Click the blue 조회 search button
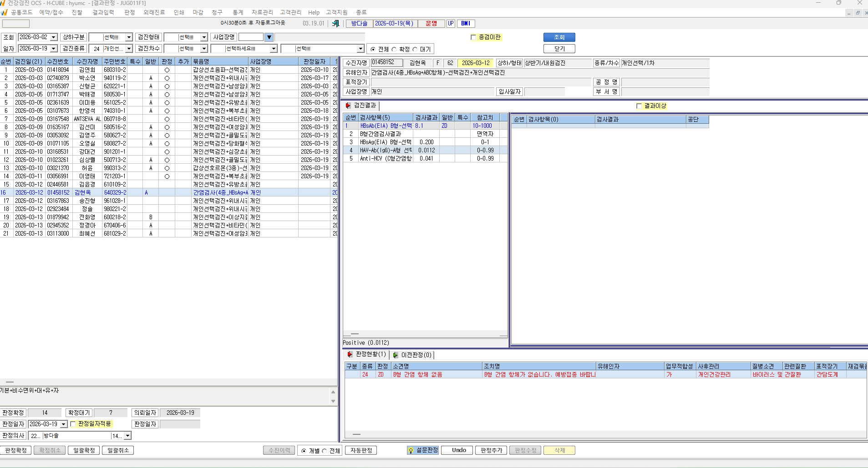The height and width of the screenshot is (468, 868). pyautogui.click(x=559, y=37)
